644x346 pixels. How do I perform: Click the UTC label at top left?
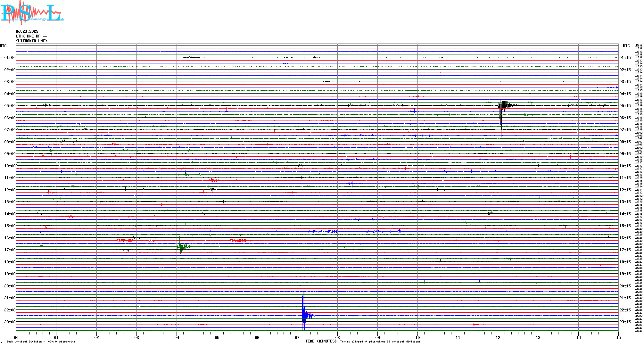pos(3,46)
